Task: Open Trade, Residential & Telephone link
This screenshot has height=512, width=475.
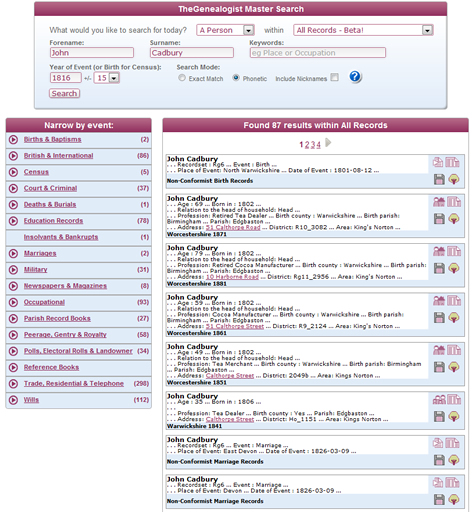Action: pyautogui.click(x=74, y=384)
